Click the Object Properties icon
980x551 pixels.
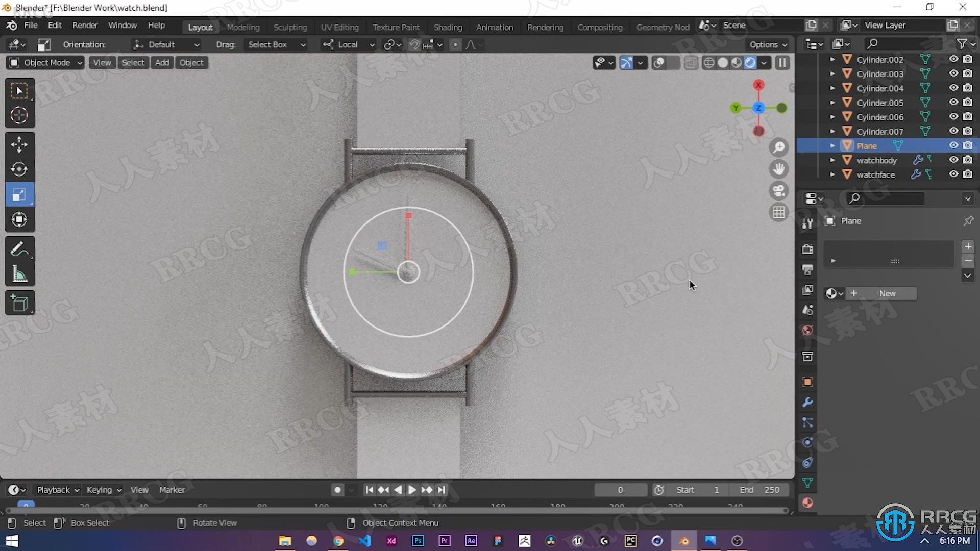807,382
